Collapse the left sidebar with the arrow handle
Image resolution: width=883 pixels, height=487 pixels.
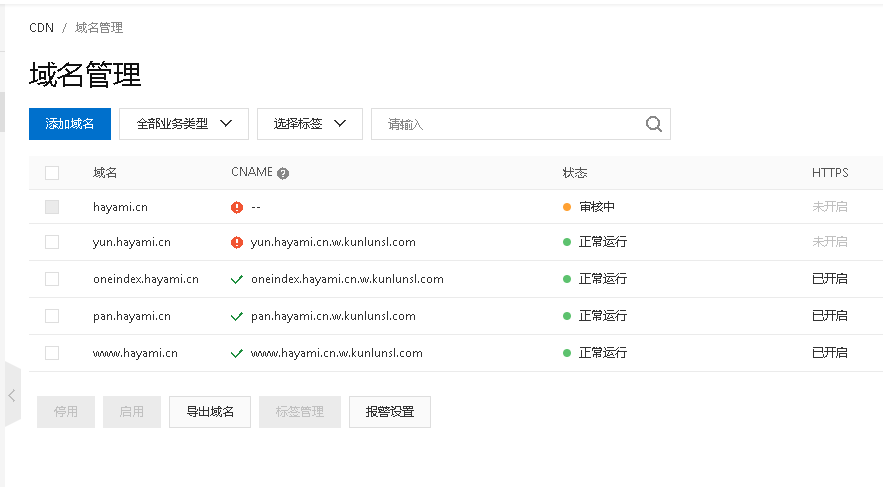click(x=12, y=395)
